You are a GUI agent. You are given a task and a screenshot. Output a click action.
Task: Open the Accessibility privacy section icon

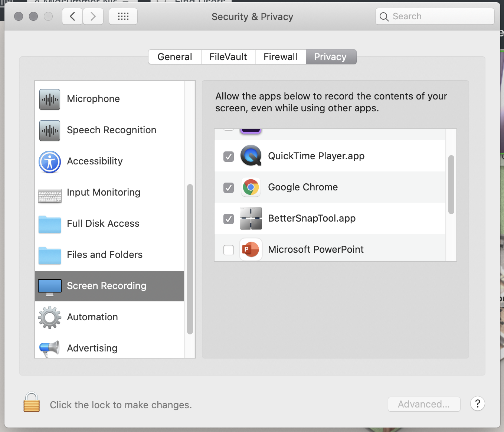click(x=49, y=162)
